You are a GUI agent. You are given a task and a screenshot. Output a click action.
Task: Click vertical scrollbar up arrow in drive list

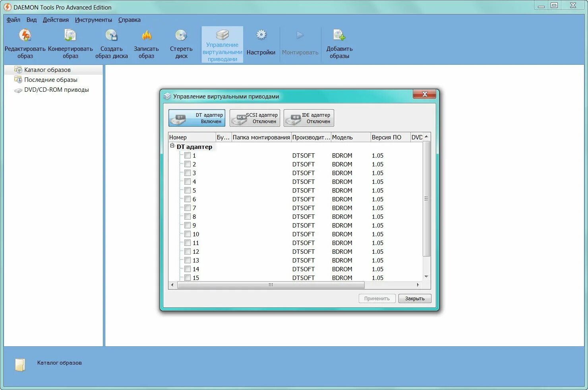[x=426, y=137]
